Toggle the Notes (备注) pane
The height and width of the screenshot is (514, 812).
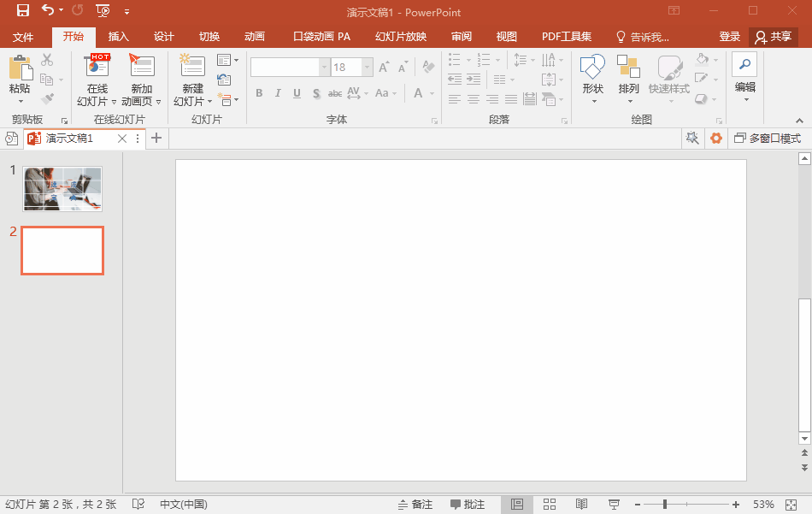coord(415,505)
